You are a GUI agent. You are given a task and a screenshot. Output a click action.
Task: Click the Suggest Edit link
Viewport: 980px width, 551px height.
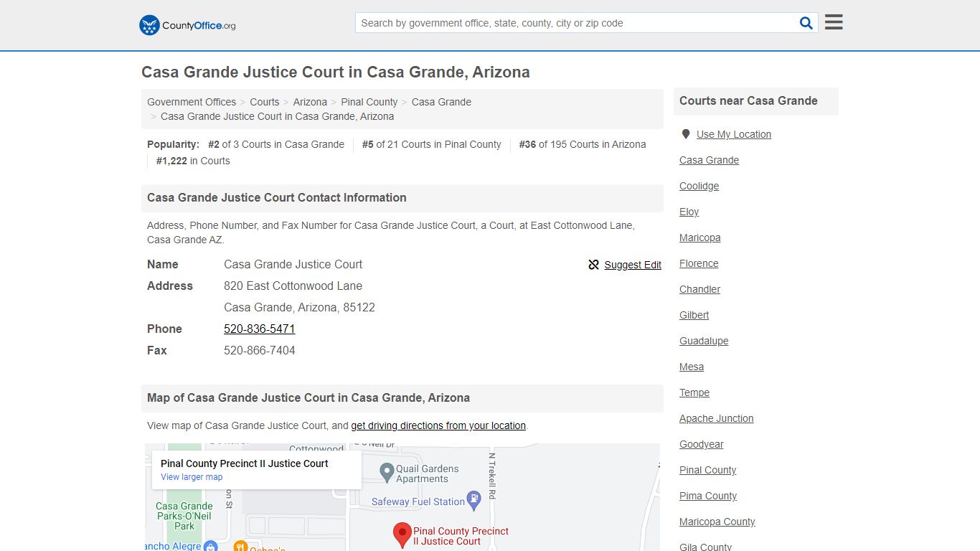(x=633, y=265)
